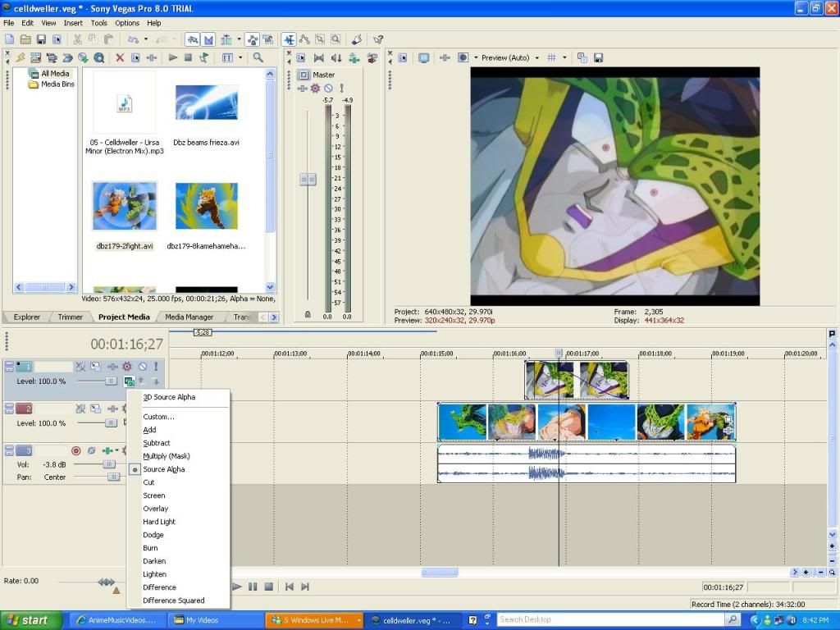Mute the Master bus
Image resolution: width=840 pixels, height=630 pixels.
[x=328, y=89]
